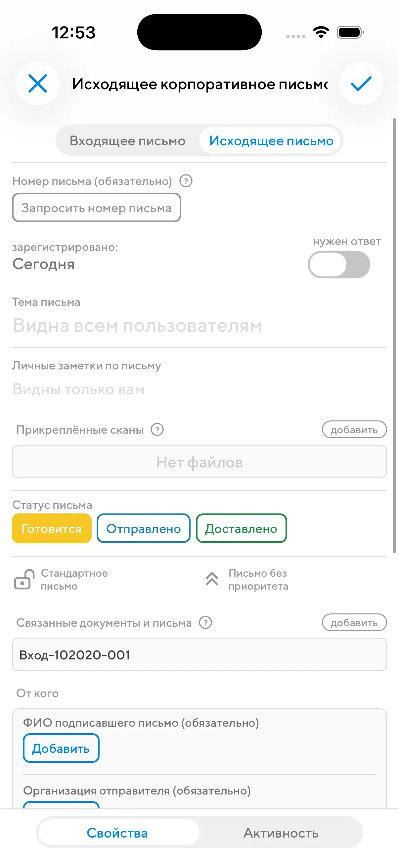Open linked document Вход-102020-001
Screen dimensions: 399x868
[x=199, y=655]
